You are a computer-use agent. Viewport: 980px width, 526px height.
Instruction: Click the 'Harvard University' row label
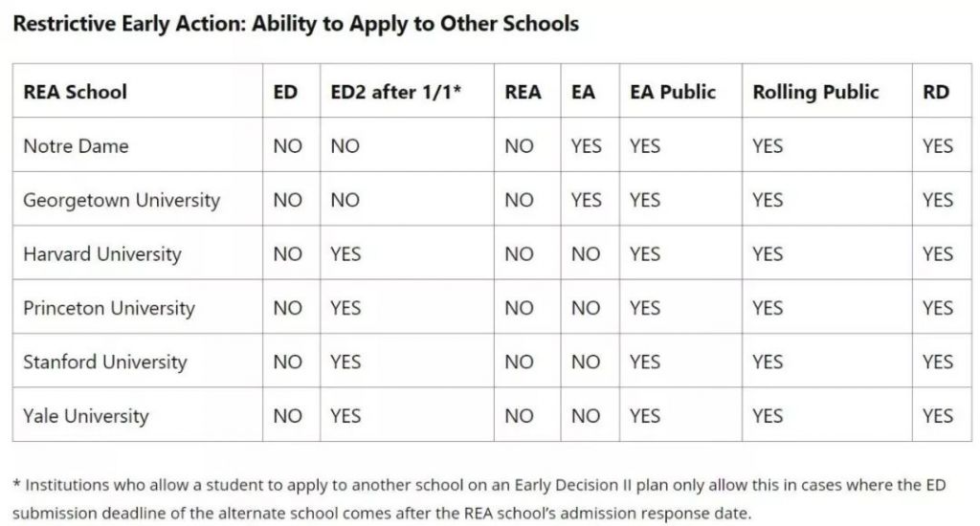coord(101,253)
